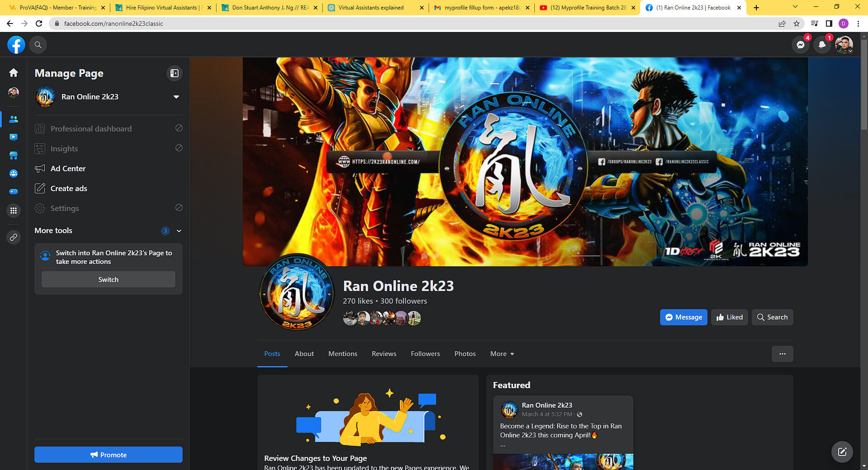Open the Chrome profile avatar
Screen dimensions: 868x470
click(x=844, y=23)
